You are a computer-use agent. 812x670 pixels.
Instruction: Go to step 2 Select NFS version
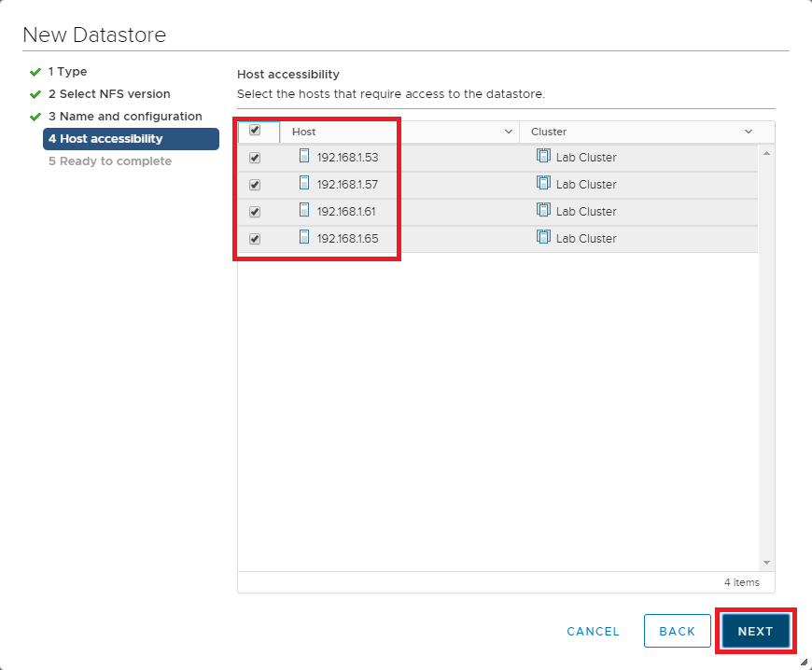click(108, 94)
